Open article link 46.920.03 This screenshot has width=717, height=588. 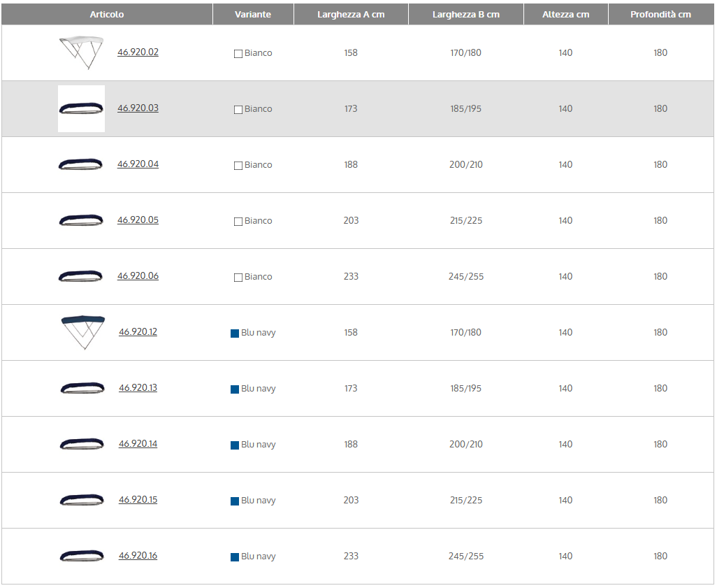click(138, 108)
